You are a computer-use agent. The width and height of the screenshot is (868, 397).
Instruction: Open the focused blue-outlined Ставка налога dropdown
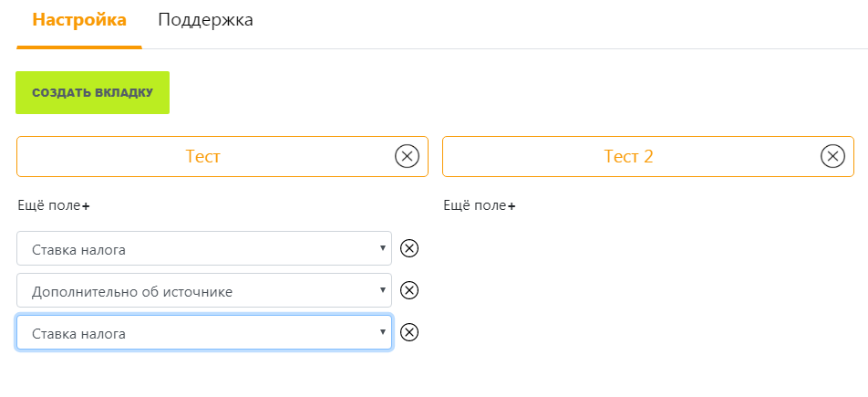tap(204, 332)
